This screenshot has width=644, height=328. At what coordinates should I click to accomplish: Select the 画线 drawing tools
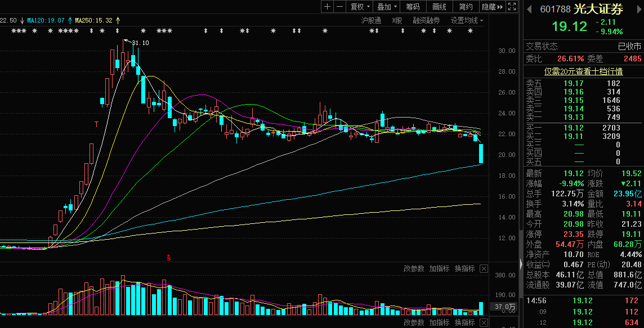click(440, 7)
